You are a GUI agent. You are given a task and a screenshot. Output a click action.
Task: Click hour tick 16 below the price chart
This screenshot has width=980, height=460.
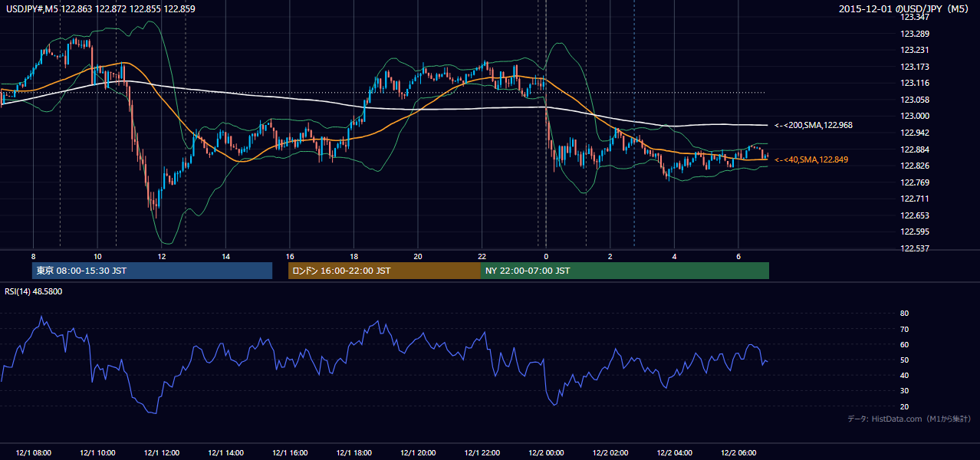coord(289,256)
